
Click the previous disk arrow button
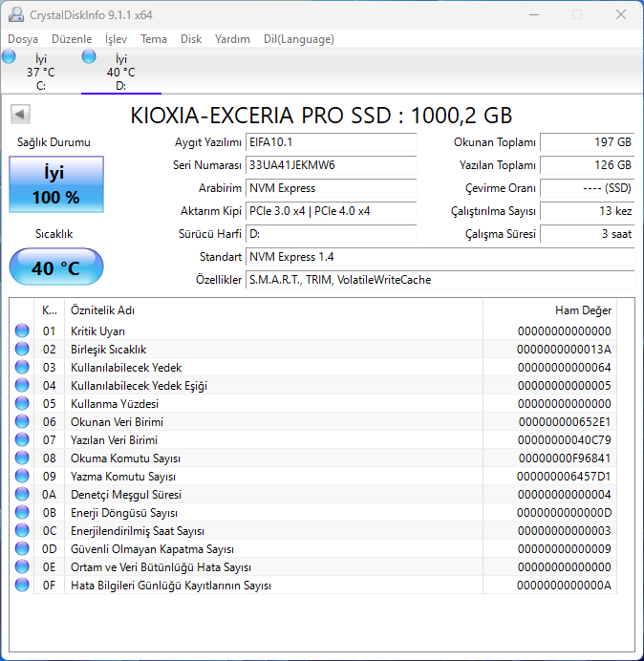(19, 115)
